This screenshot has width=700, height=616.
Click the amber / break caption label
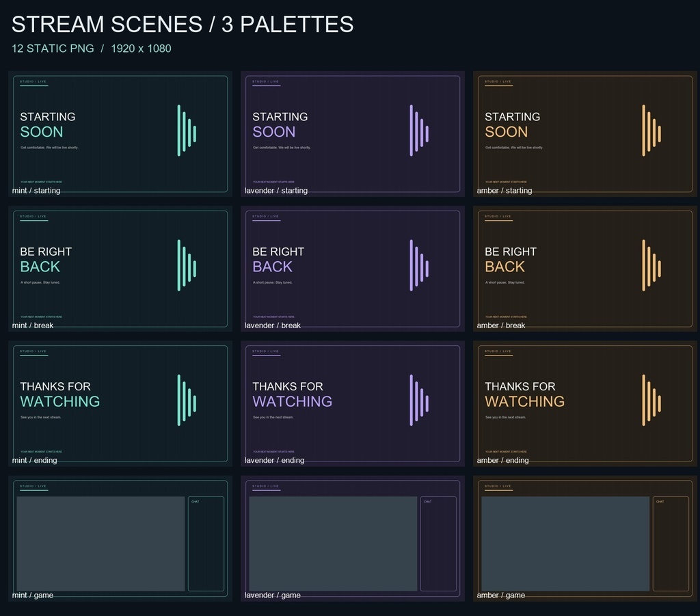click(x=501, y=325)
